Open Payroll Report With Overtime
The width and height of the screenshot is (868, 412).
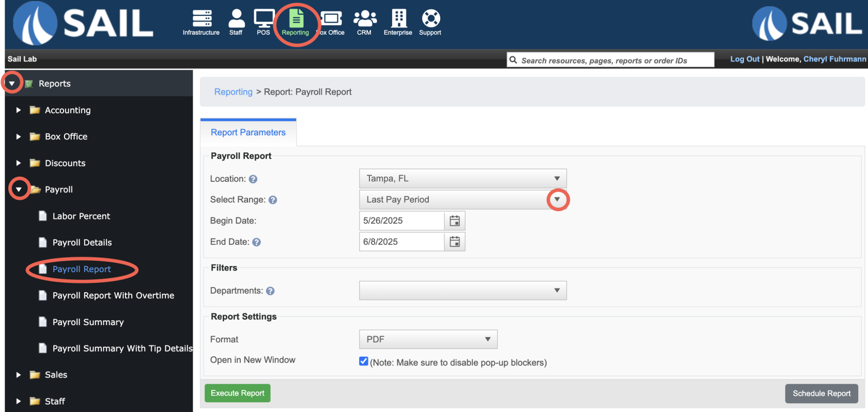[113, 295]
